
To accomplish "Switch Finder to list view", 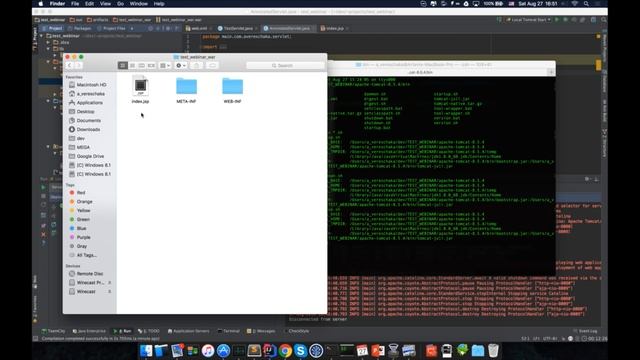I will [x=132, y=65].
